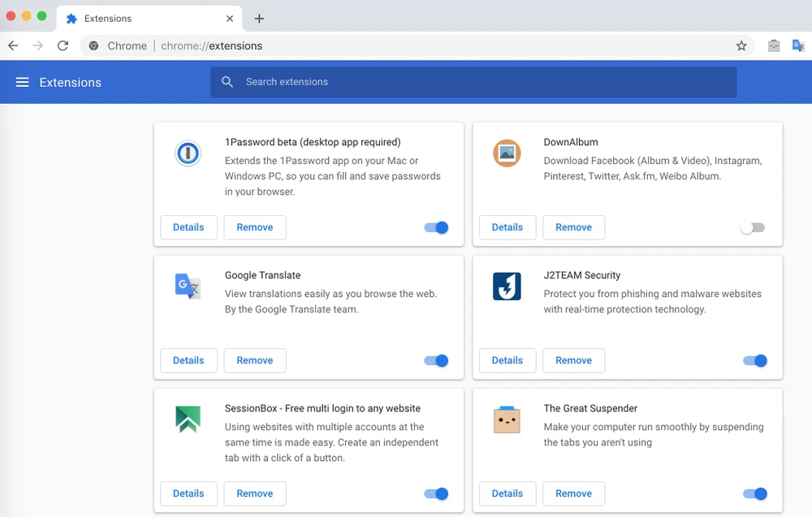Click the J2TEAM Security shield icon
The height and width of the screenshot is (517, 812).
pyautogui.click(x=507, y=286)
